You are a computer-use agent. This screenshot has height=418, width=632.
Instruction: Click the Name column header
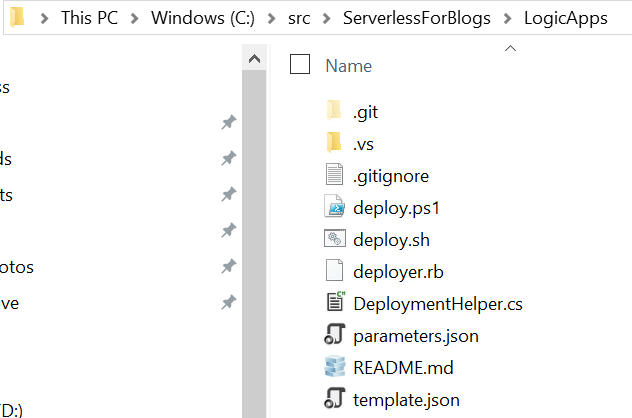[x=349, y=66]
